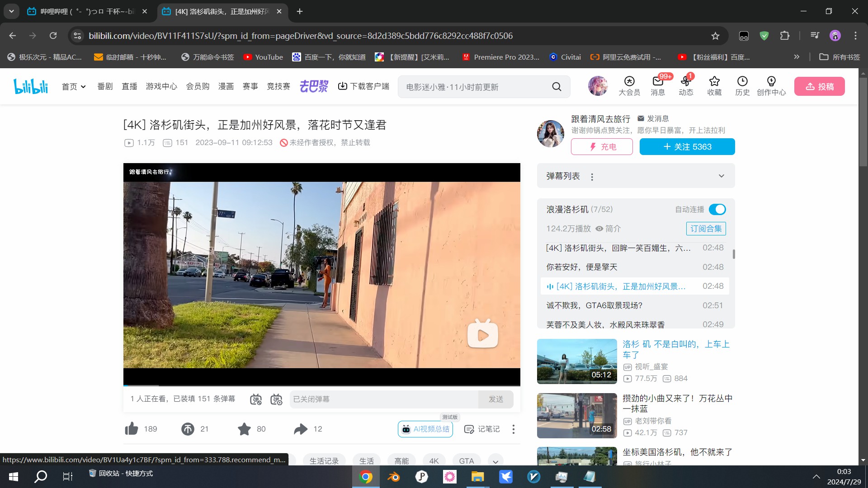Give coins with the coin icon
This screenshot has width=868, height=488.
point(188,429)
